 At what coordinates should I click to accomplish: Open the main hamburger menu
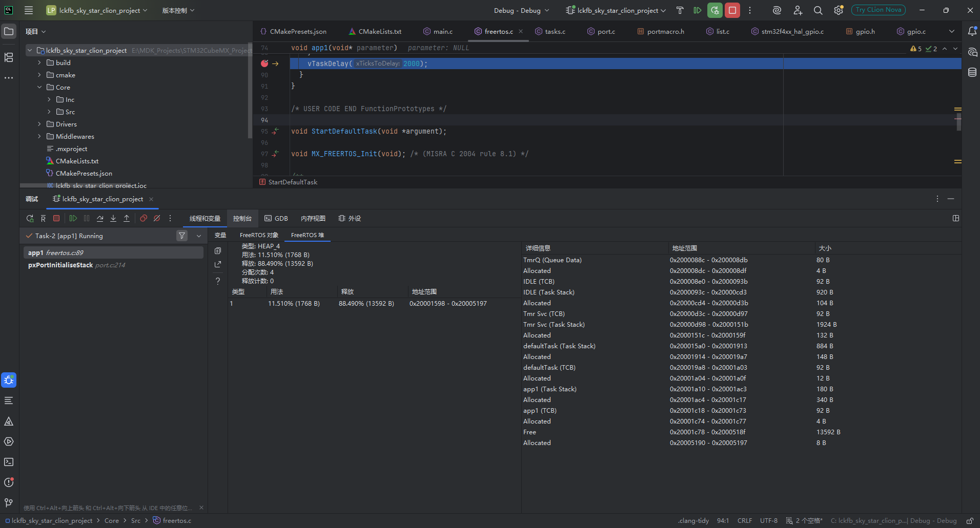click(29, 10)
